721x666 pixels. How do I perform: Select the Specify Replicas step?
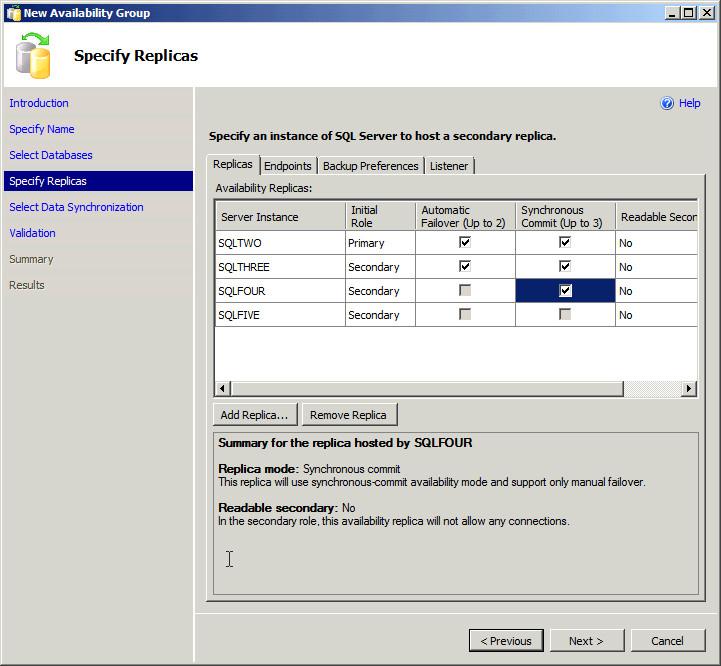pos(98,181)
